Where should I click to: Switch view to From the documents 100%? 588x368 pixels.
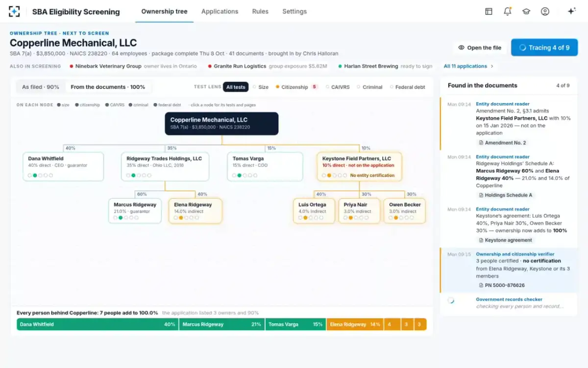tap(108, 87)
